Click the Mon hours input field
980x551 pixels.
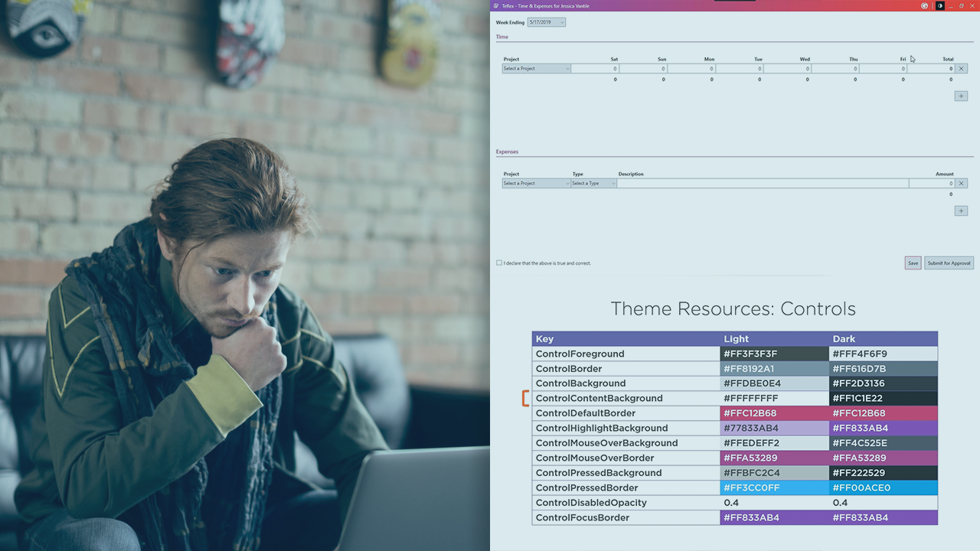691,69
